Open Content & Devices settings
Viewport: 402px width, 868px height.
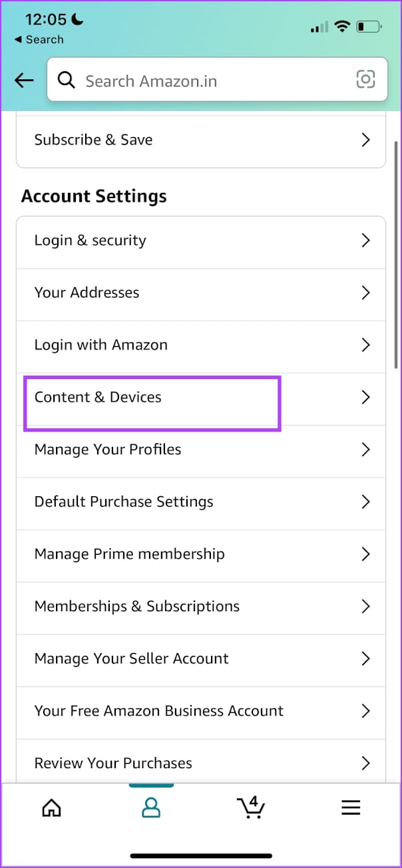tap(98, 397)
